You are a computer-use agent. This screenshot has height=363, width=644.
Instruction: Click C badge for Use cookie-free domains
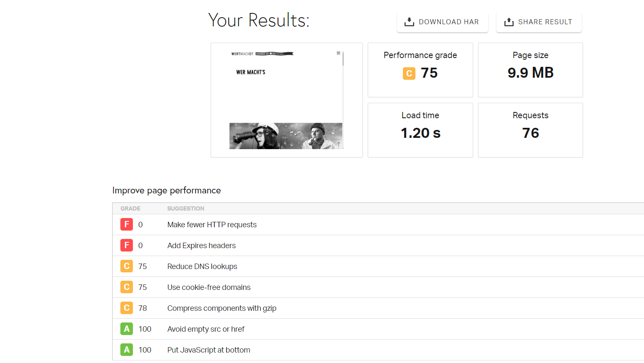pyautogui.click(x=127, y=287)
